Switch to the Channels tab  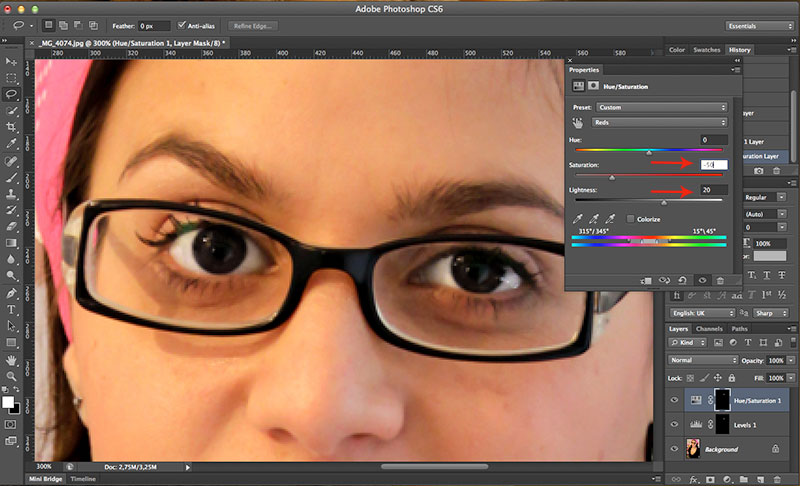(x=709, y=328)
